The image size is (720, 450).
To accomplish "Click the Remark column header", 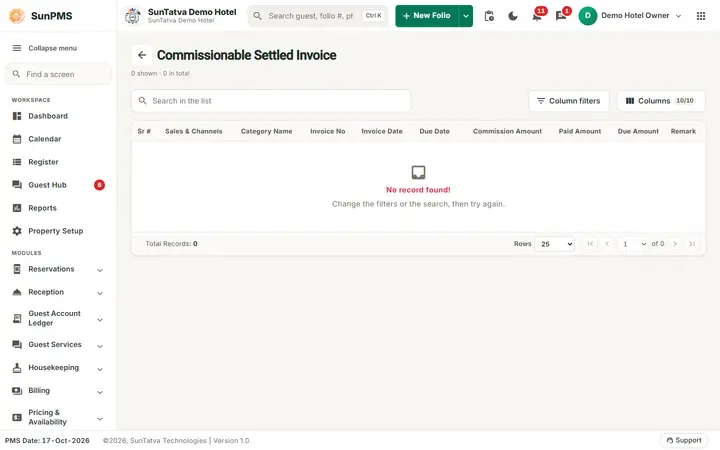I will pos(683,131).
